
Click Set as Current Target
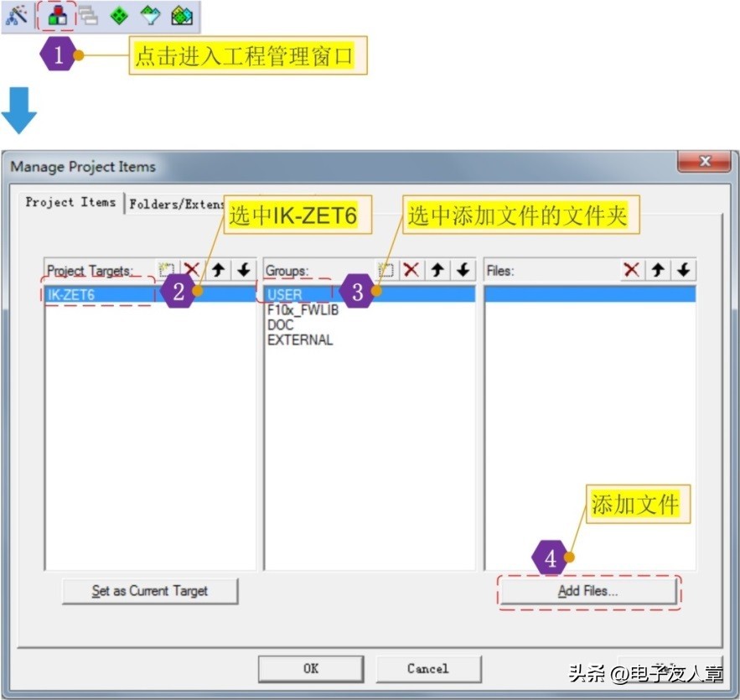point(150,591)
